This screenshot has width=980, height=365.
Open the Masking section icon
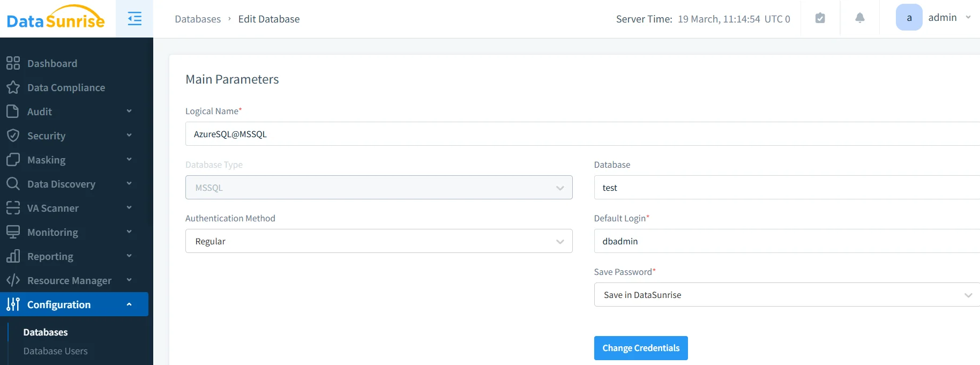[x=13, y=160]
